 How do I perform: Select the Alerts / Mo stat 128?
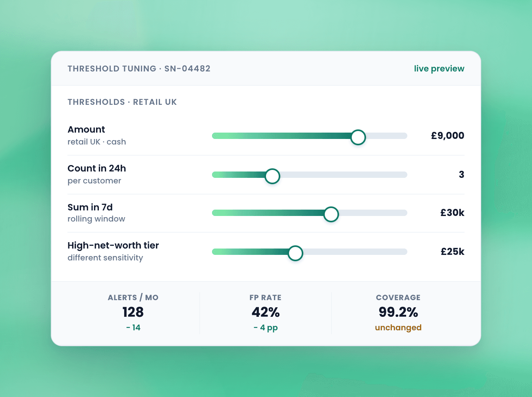pyautogui.click(x=133, y=312)
